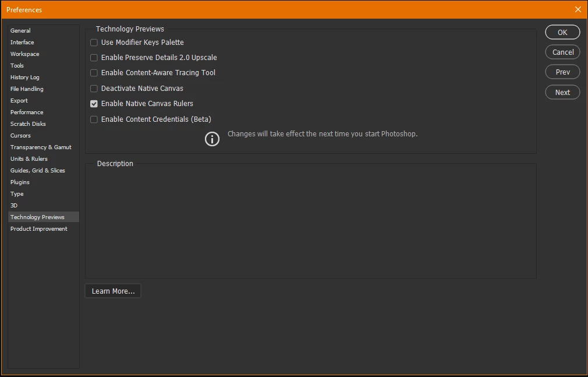Open Performance preferences
This screenshot has height=377, width=588.
tap(44, 112)
